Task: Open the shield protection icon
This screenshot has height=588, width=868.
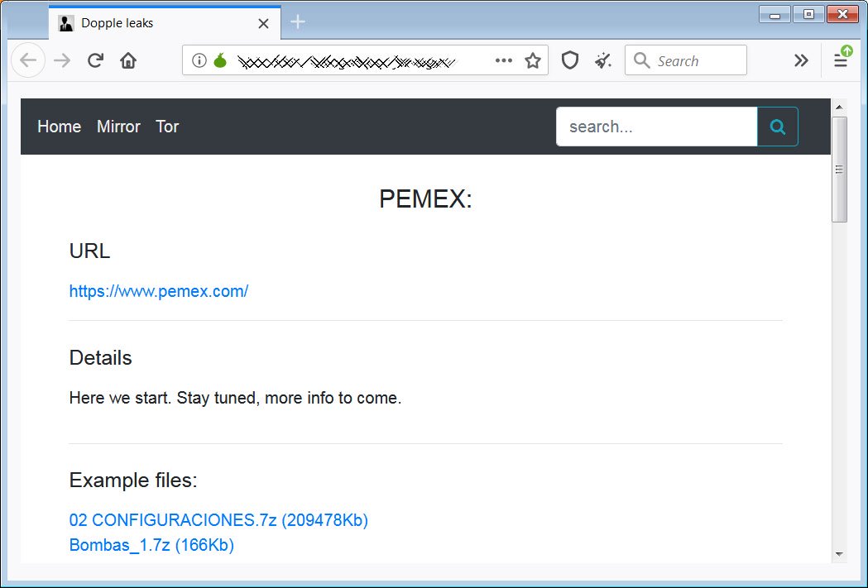Action: pyautogui.click(x=569, y=60)
